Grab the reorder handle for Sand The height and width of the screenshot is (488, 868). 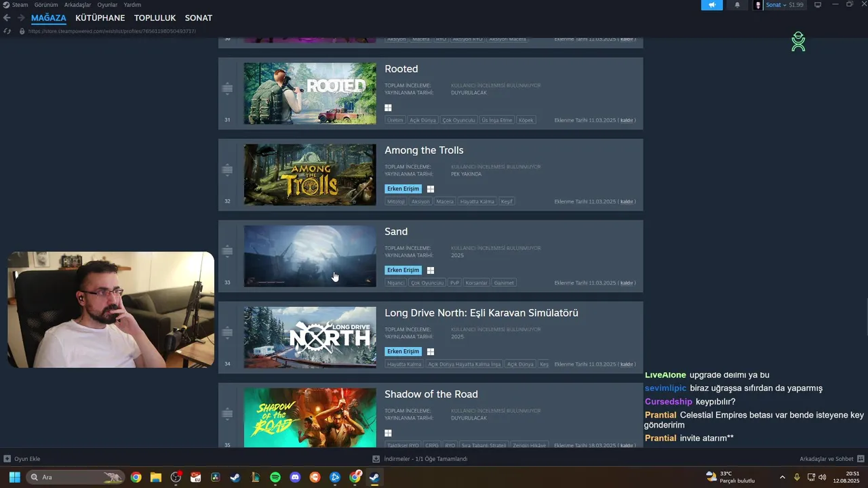227,251
